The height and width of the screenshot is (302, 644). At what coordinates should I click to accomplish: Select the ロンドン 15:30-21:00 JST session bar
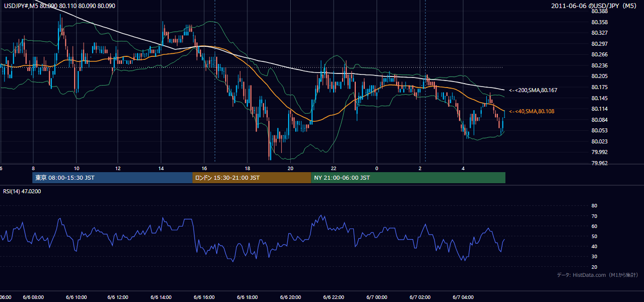tap(251, 178)
